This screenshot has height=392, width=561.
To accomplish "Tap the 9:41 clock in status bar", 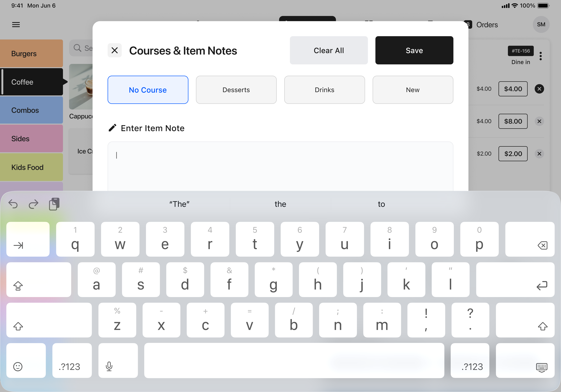I will 17,6.
